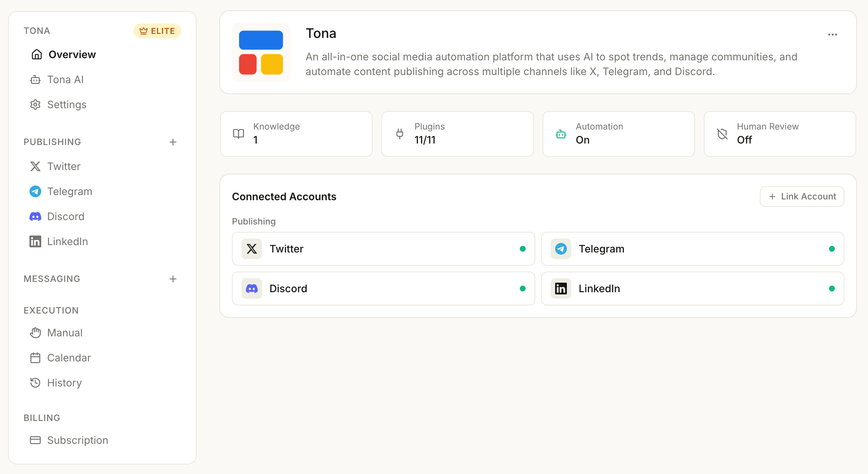Click the Telegram icon in sidebar
This screenshot has width=868, height=474.
pyautogui.click(x=35, y=191)
